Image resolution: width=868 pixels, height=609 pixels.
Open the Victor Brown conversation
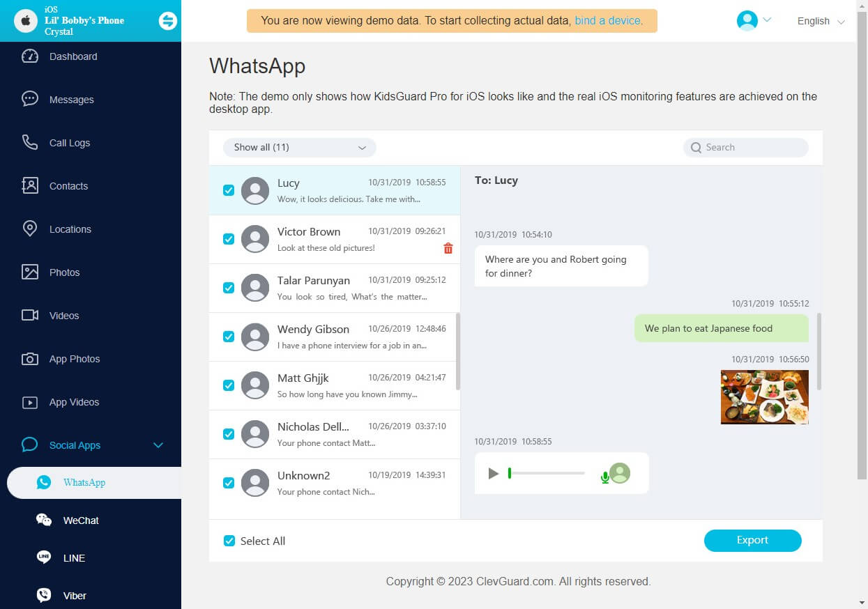tap(335, 239)
